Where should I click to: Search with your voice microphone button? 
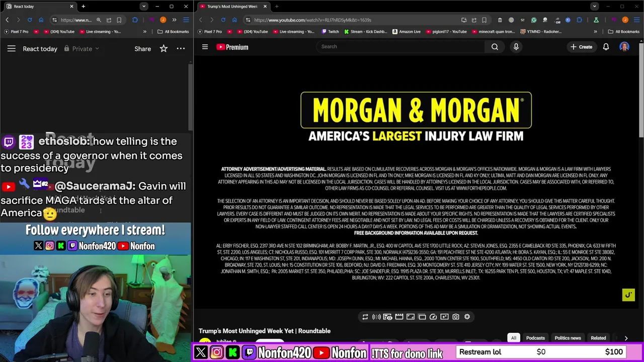[x=516, y=47]
